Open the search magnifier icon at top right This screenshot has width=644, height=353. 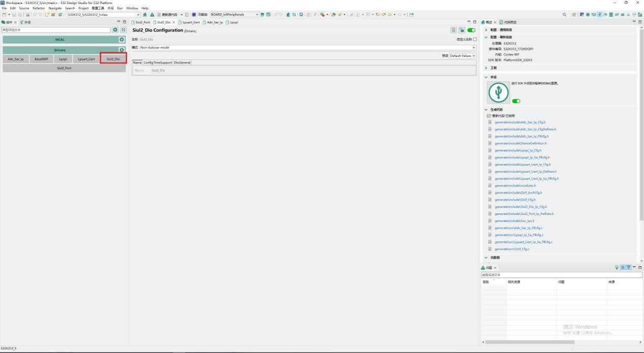coord(565,15)
